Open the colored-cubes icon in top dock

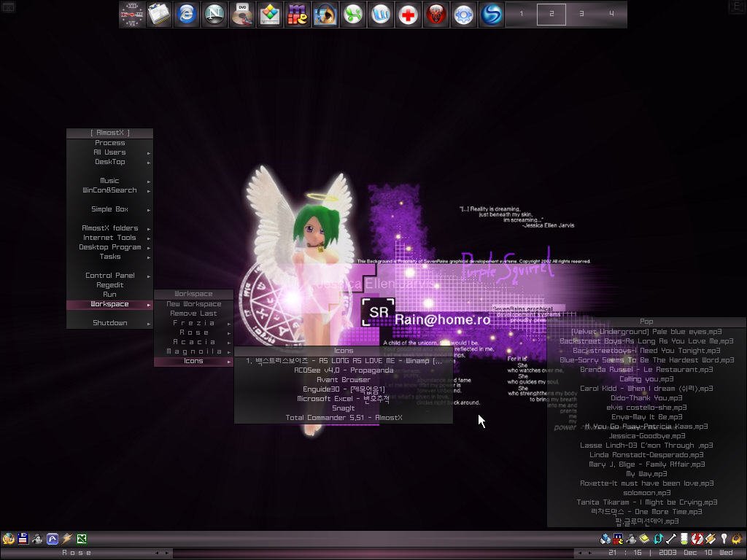point(270,15)
